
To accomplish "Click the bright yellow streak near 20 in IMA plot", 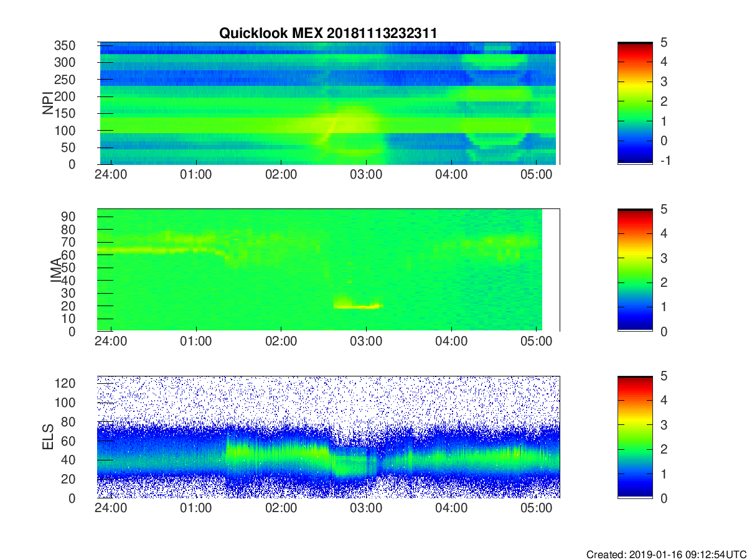I will pos(357,306).
